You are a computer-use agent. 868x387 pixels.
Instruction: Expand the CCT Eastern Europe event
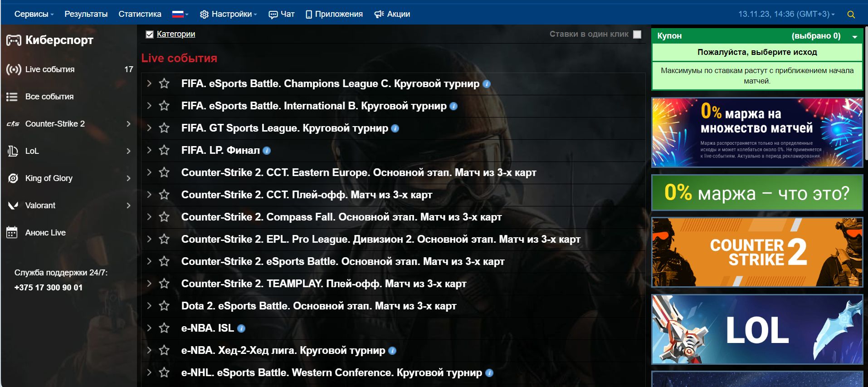coord(149,172)
